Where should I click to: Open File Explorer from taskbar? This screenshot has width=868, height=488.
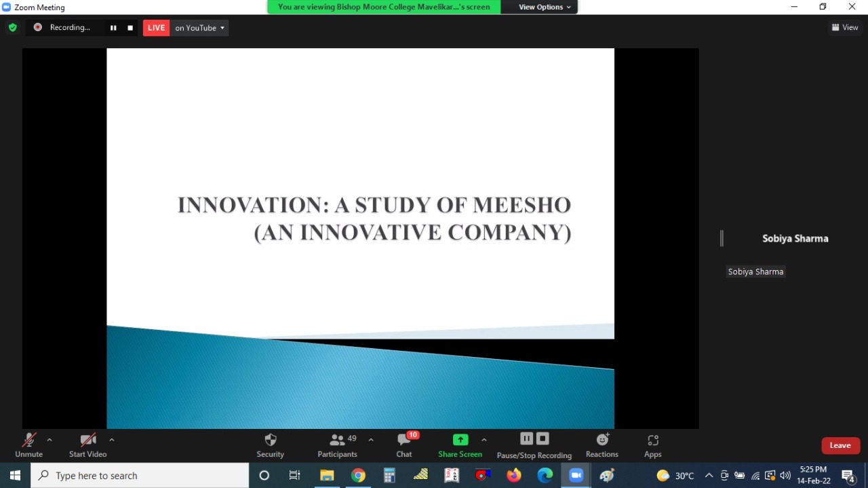[327, 476]
